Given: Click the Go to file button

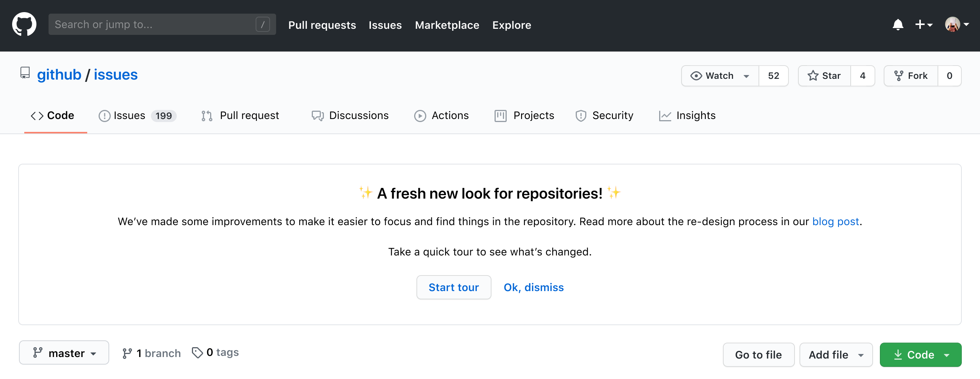Looking at the screenshot, I should point(758,355).
